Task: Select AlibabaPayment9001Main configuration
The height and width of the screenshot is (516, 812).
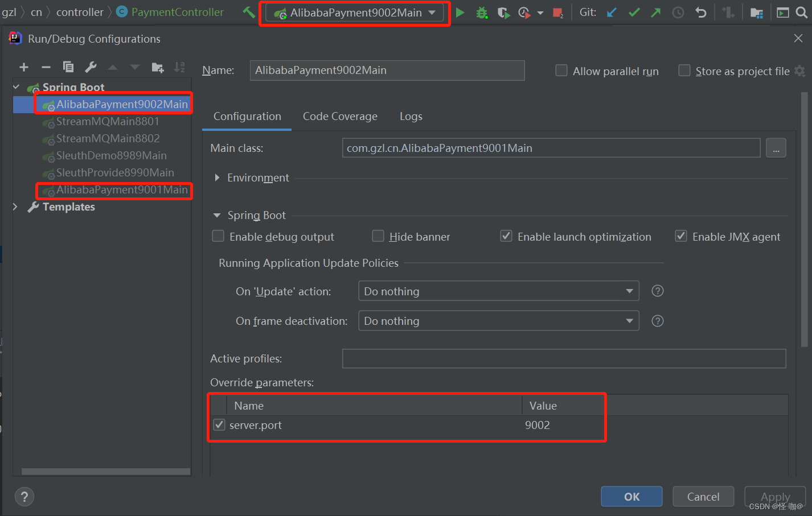Action: click(x=122, y=189)
